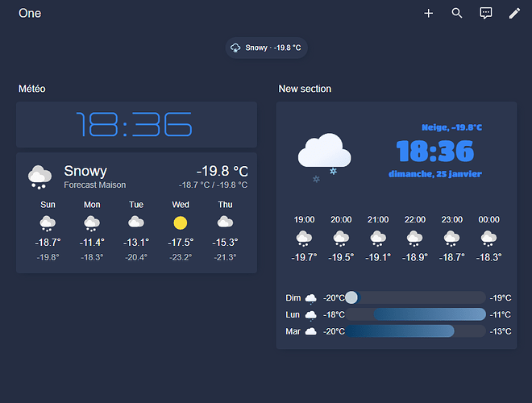Select the Tue forecast day label
Viewport: 532px width, 403px height.
(x=136, y=205)
